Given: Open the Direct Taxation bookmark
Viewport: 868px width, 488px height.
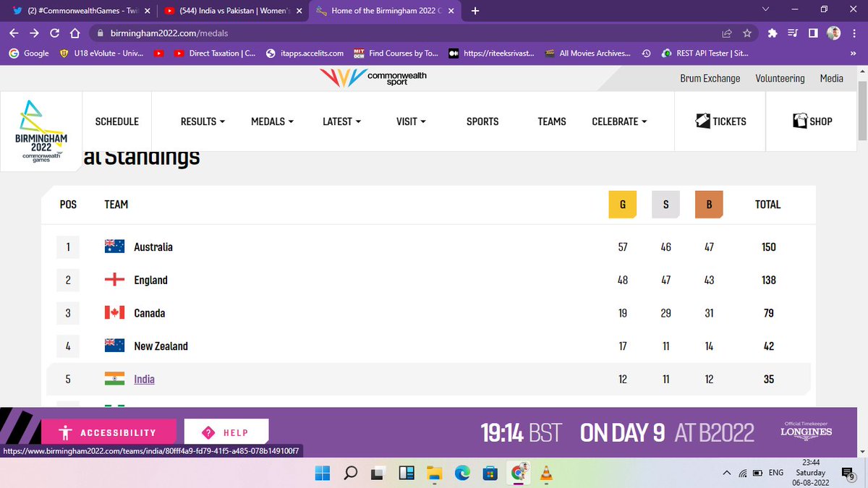Looking at the screenshot, I should (215, 53).
